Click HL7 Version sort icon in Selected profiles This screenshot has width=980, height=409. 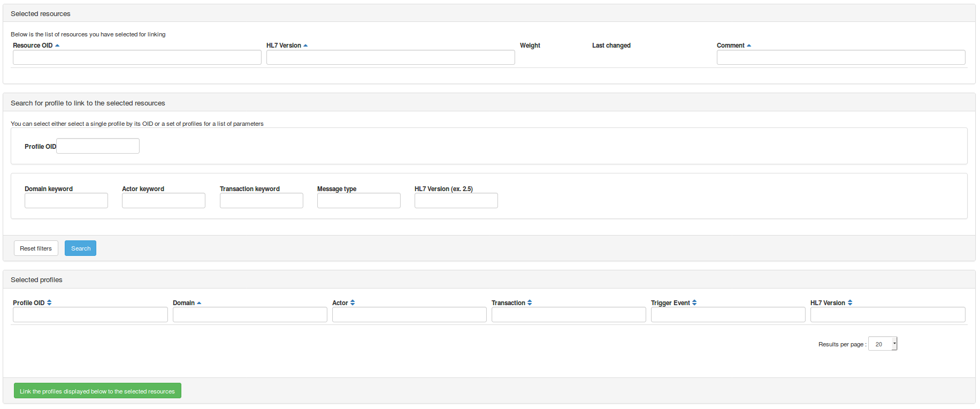tap(850, 302)
